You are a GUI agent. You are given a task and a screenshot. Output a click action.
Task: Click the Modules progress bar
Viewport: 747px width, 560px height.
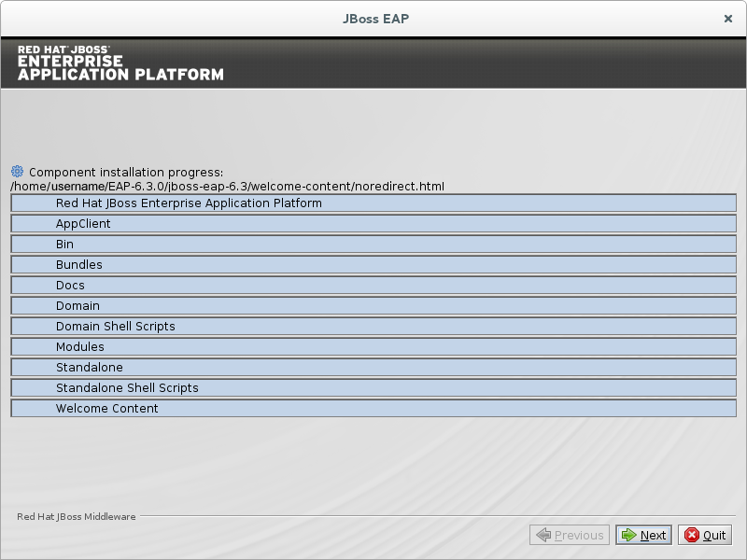click(373, 347)
